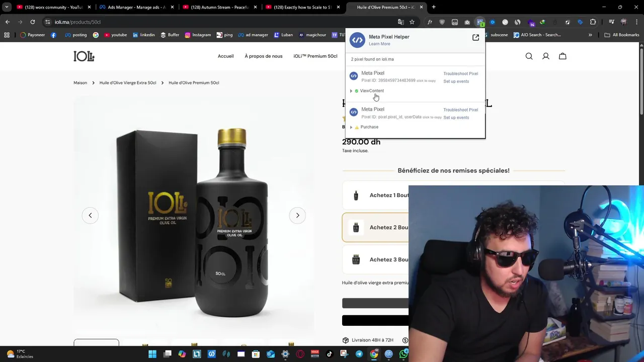Open the Maison breadcrumb link

click(80, 83)
